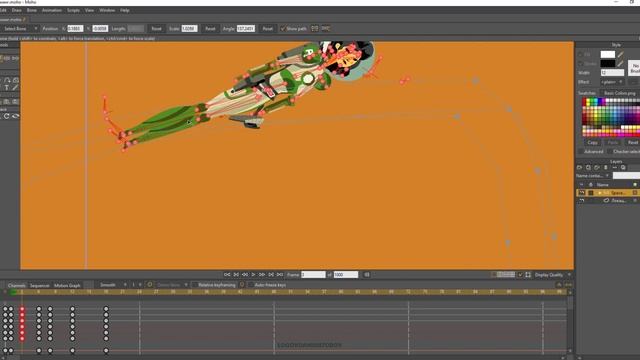The image size is (640, 360).
Task: Click the Copy button in Style panel
Action: (593, 142)
